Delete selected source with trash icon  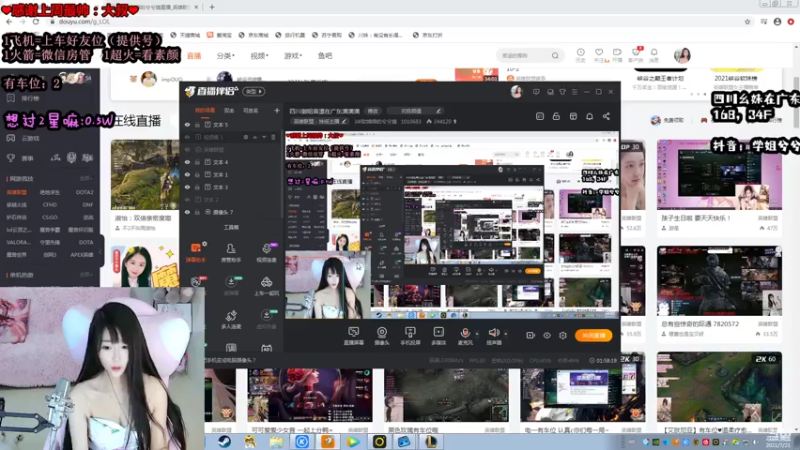point(273,137)
